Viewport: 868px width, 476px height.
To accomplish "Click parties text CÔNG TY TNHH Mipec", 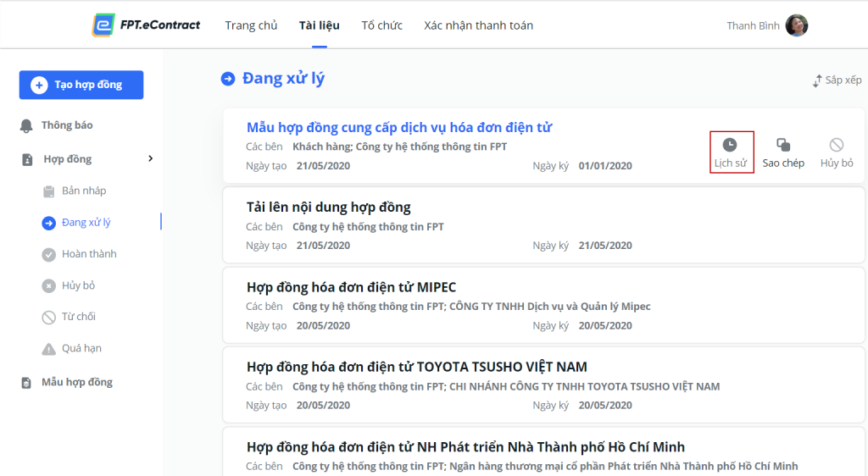I will 549,307.
